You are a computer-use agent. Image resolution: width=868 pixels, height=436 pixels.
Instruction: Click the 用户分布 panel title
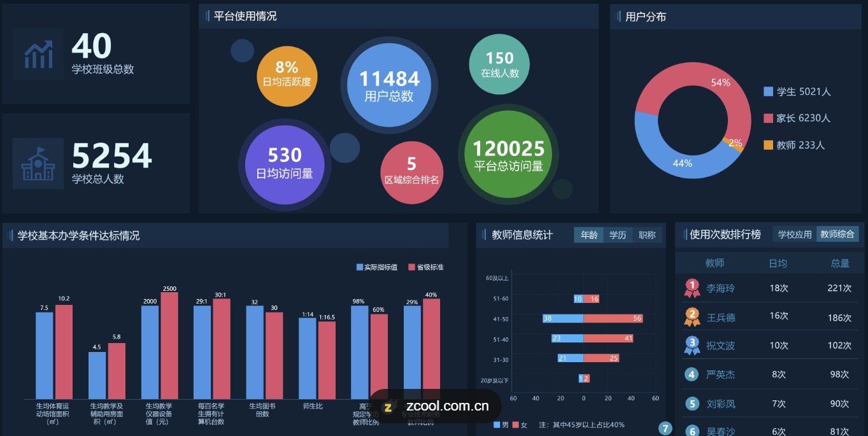(x=646, y=17)
